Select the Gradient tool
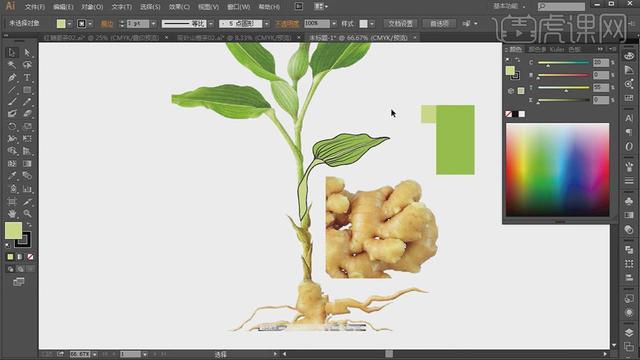The image size is (640, 360). coord(27,164)
